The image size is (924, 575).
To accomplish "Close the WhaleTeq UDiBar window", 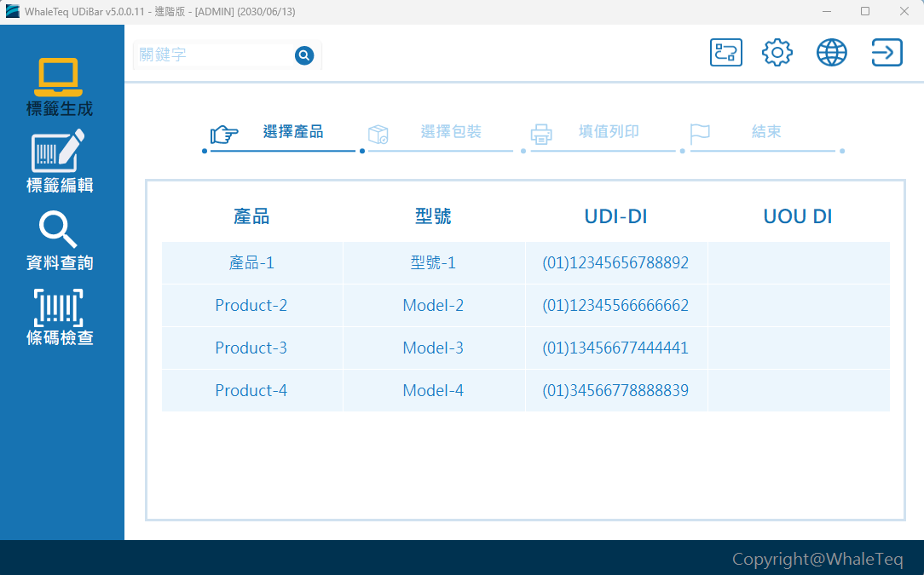I will 904,11.
